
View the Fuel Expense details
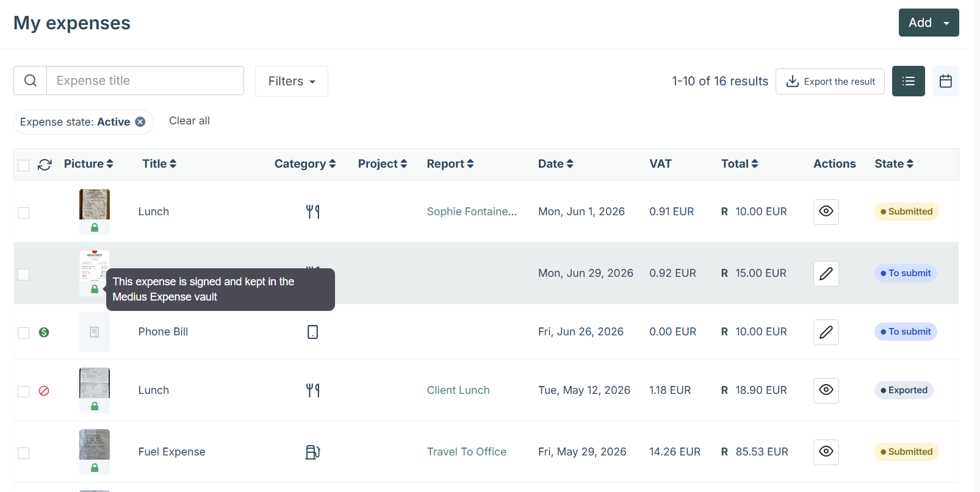point(826,452)
